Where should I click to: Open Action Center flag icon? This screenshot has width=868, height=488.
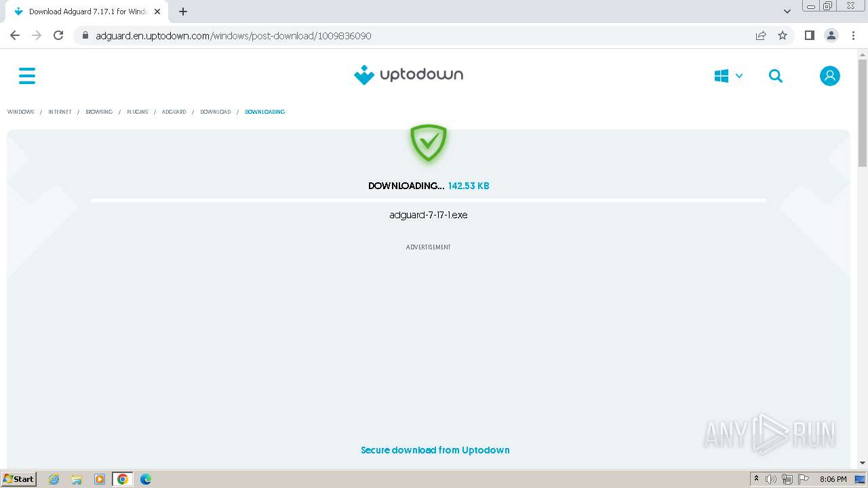[804, 479]
